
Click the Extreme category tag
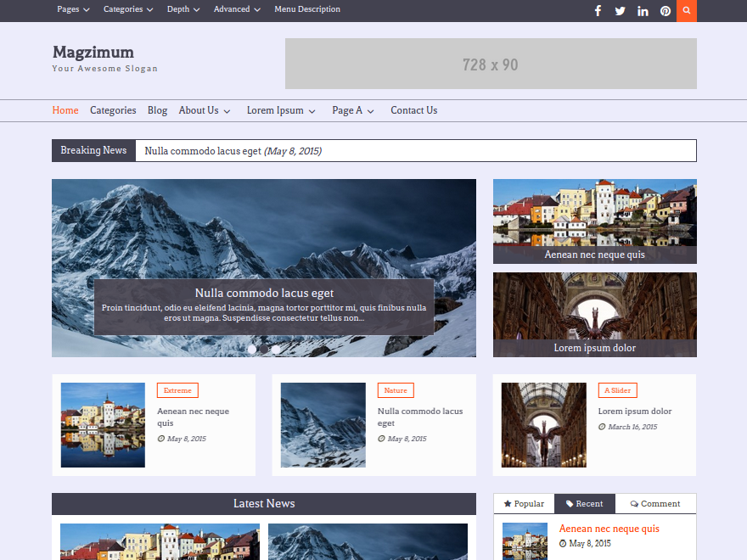[177, 390]
